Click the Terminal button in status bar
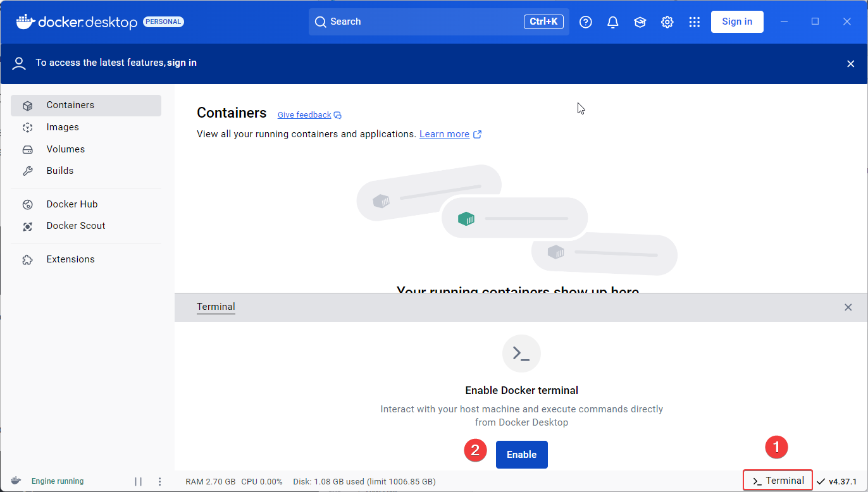Image resolution: width=868 pixels, height=492 pixels. [778, 481]
